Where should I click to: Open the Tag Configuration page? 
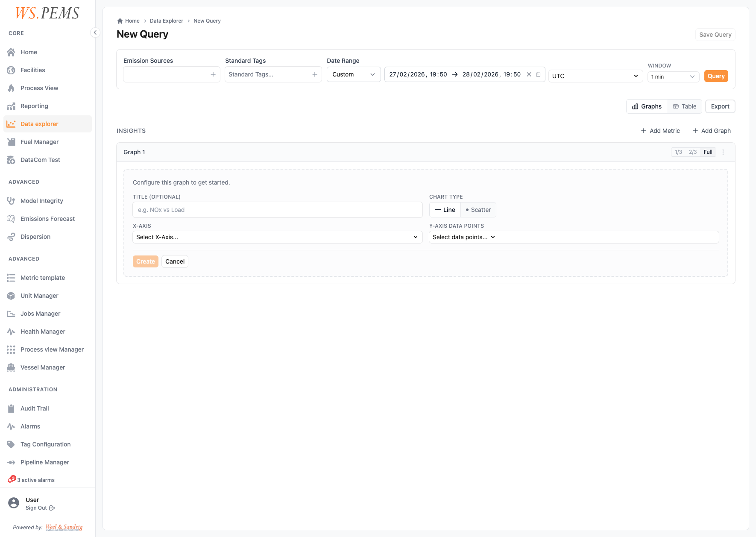pos(47,444)
